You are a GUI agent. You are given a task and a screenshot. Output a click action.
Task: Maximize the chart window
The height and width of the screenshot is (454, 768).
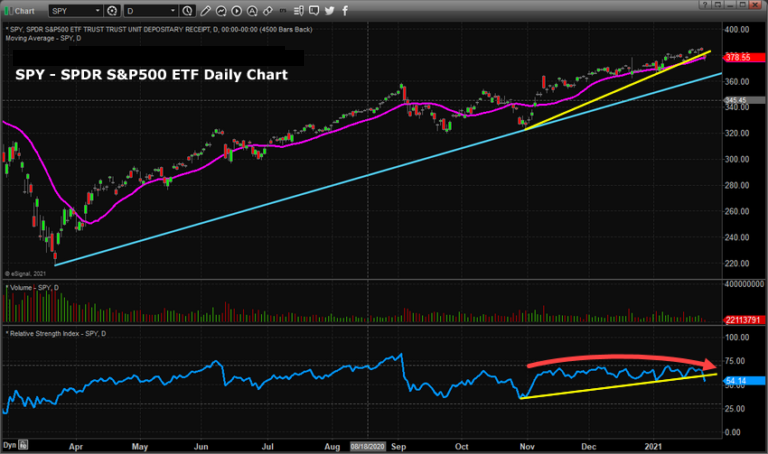(743, 5)
